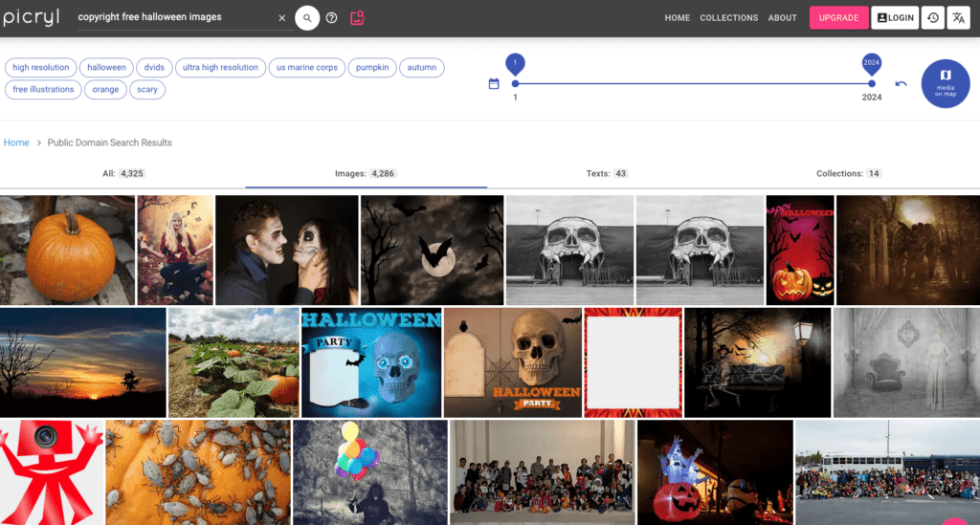Enable the 'free illustrations' filter chip
The image size is (980, 525).
43,90
